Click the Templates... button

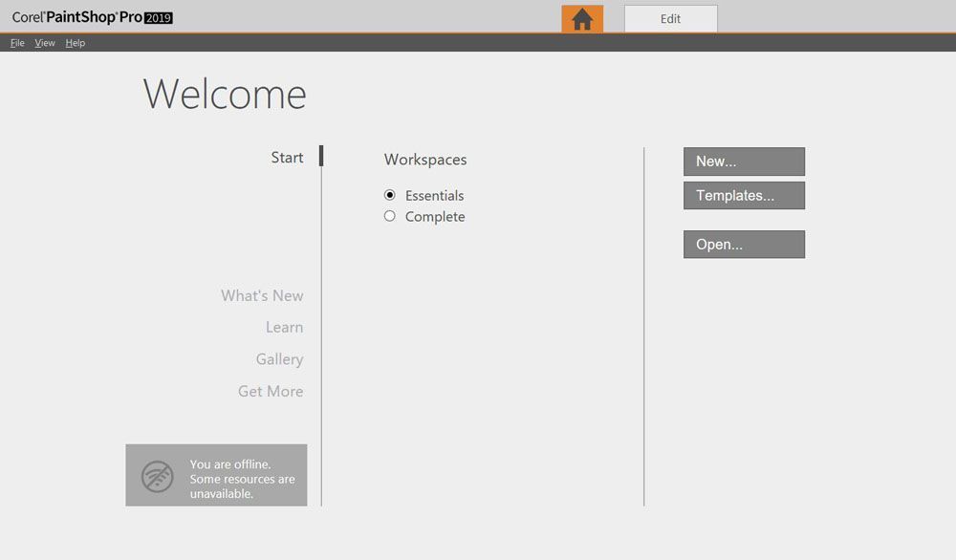(x=744, y=196)
